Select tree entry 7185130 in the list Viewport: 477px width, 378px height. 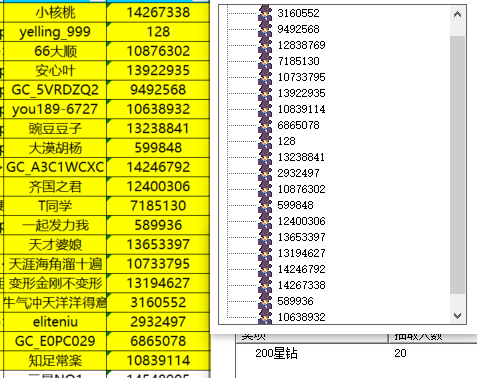click(298, 61)
